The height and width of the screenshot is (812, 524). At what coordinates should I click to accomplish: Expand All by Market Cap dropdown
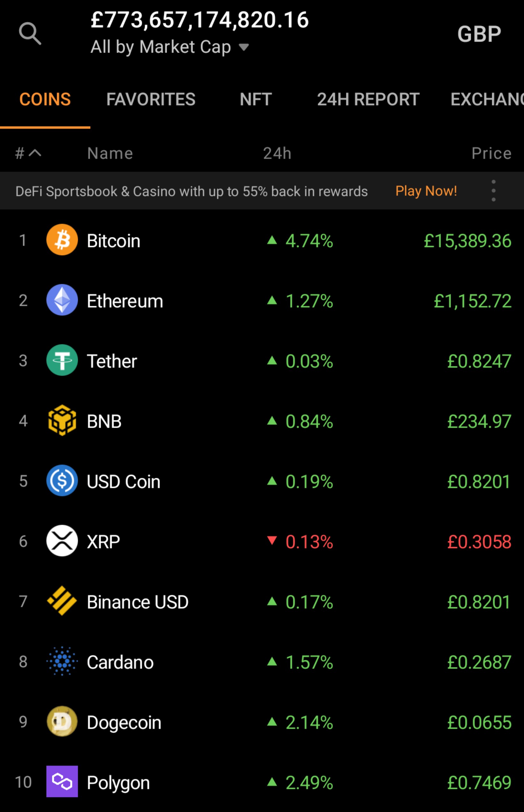point(170,47)
